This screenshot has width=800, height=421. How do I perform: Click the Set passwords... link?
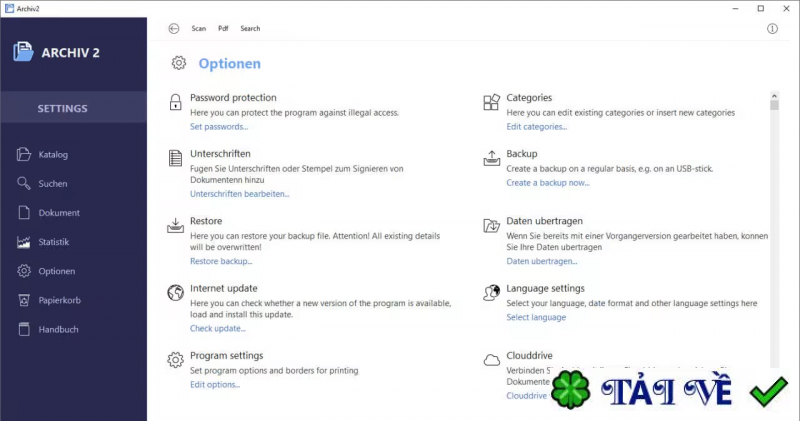coord(219,127)
